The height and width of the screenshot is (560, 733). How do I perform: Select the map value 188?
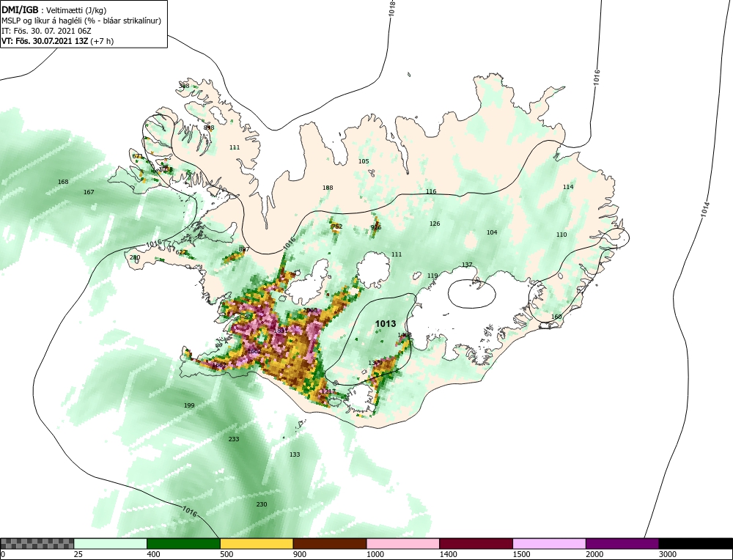[x=328, y=188]
